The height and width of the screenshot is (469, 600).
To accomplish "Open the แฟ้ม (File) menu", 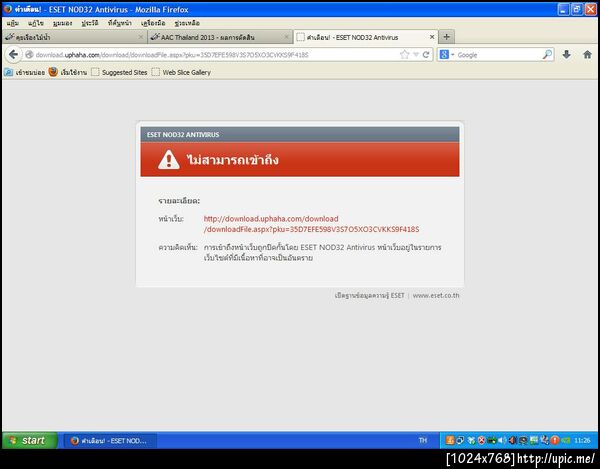I will pos(13,23).
